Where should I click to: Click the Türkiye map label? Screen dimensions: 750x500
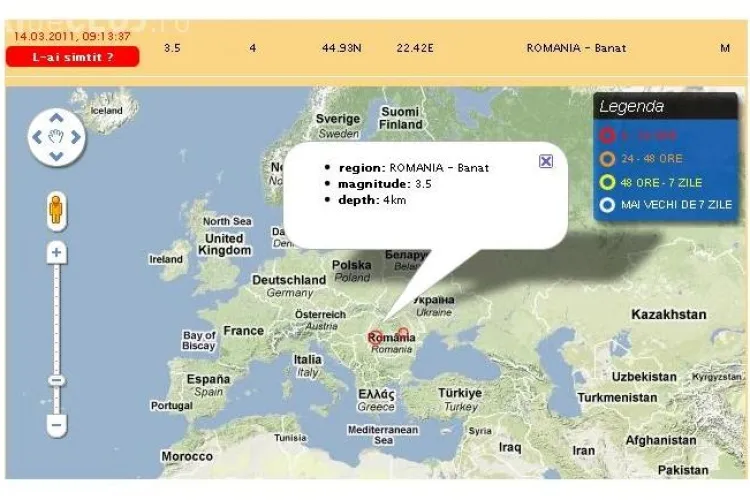[x=460, y=393]
